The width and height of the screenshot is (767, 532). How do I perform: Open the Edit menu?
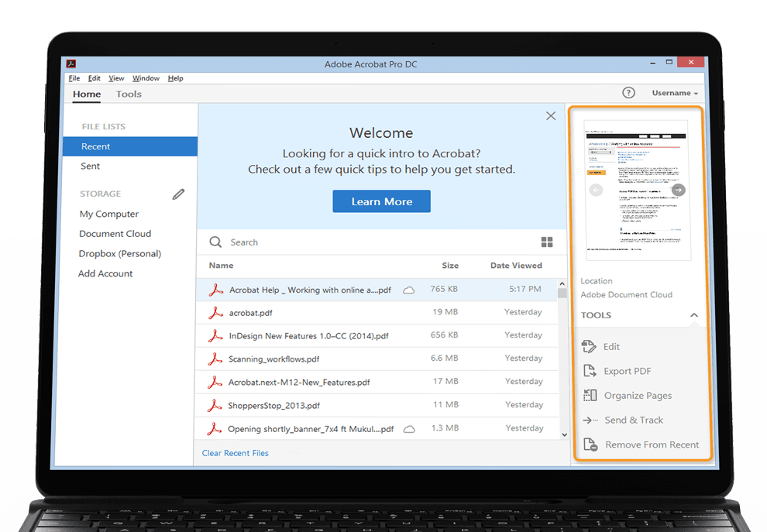pyautogui.click(x=94, y=78)
